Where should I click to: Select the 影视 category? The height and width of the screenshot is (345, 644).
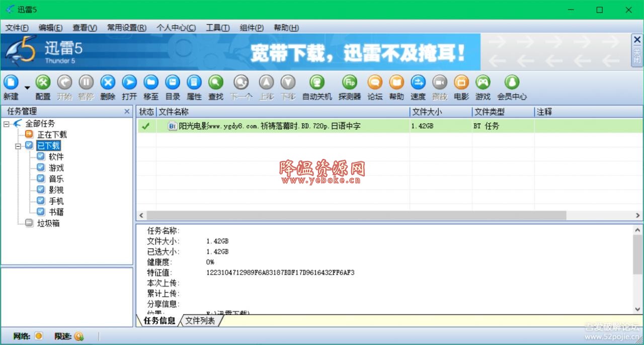point(56,190)
